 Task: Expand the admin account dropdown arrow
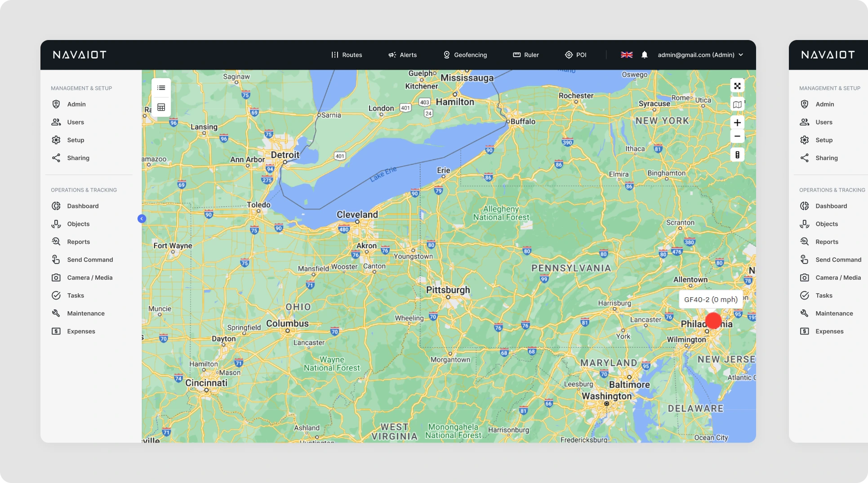point(741,55)
